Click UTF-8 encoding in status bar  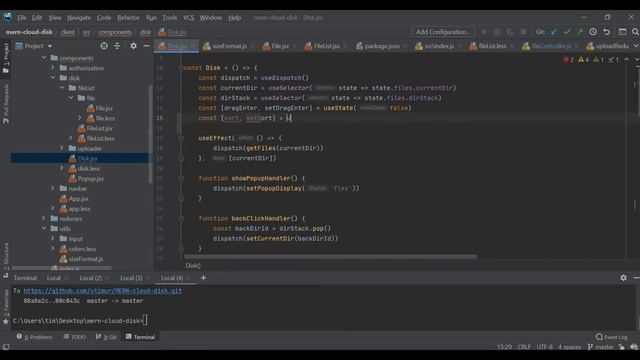click(x=544, y=347)
